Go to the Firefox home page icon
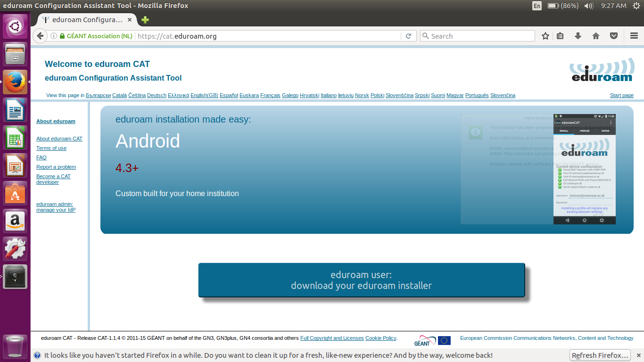The width and height of the screenshot is (644, 362). (596, 36)
